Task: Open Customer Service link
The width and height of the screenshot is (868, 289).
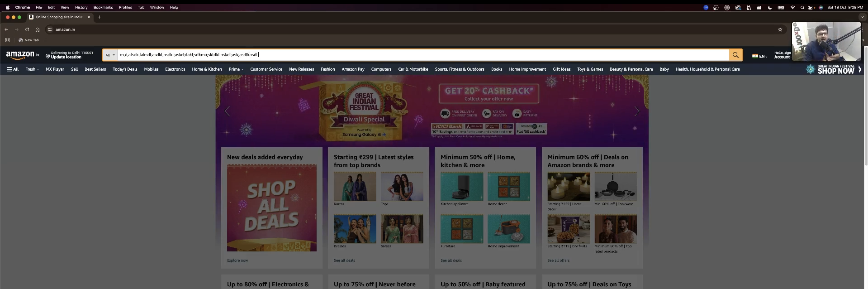Action: point(266,69)
